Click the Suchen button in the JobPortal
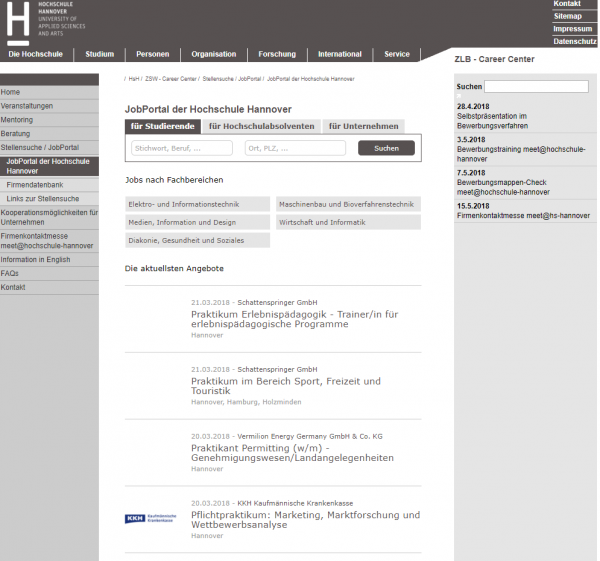Image resolution: width=600 pixels, height=561 pixels. (x=386, y=148)
